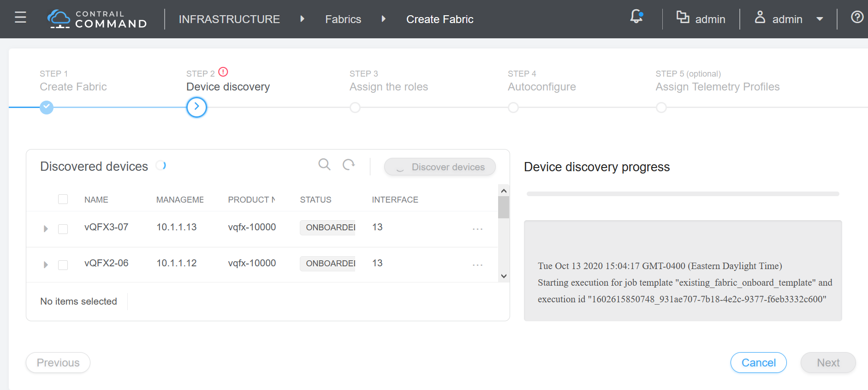Viewport: 868px width, 390px height.
Task: Open the help question mark icon
Action: (x=857, y=18)
